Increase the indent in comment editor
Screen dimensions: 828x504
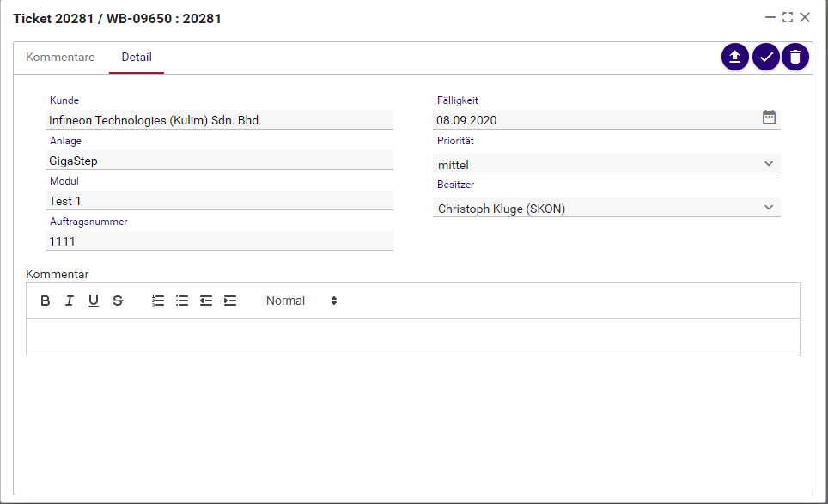click(230, 301)
